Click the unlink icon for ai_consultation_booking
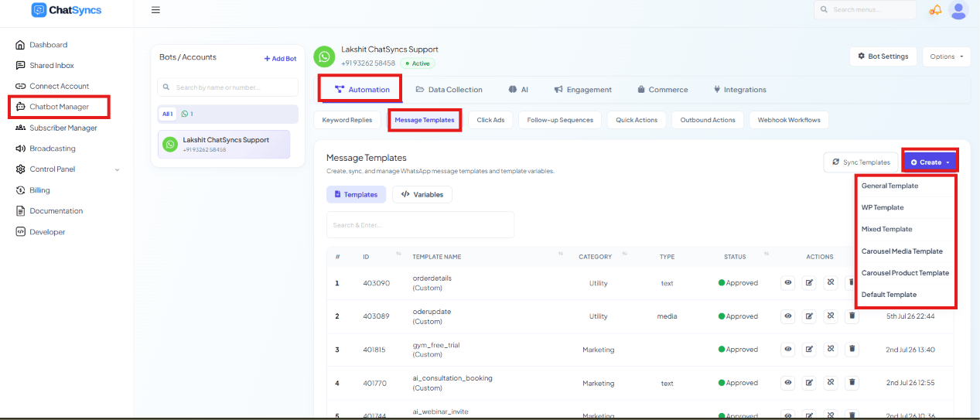The height and width of the screenshot is (420, 980). [x=831, y=383]
